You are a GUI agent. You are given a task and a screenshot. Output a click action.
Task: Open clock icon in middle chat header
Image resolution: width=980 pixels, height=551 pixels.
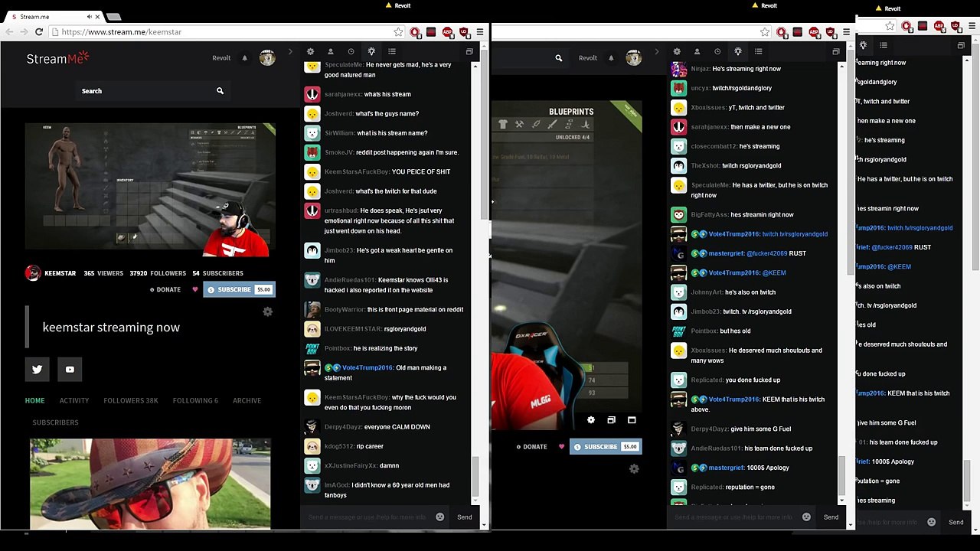click(717, 51)
